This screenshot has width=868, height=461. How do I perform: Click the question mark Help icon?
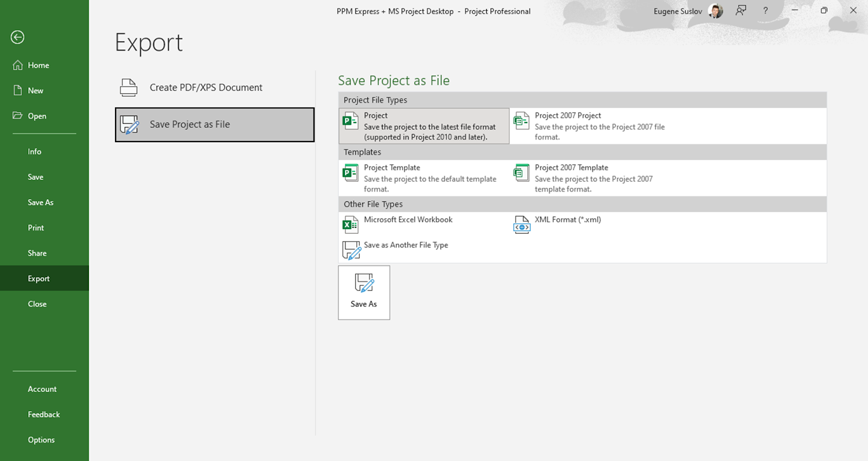pyautogui.click(x=765, y=10)
